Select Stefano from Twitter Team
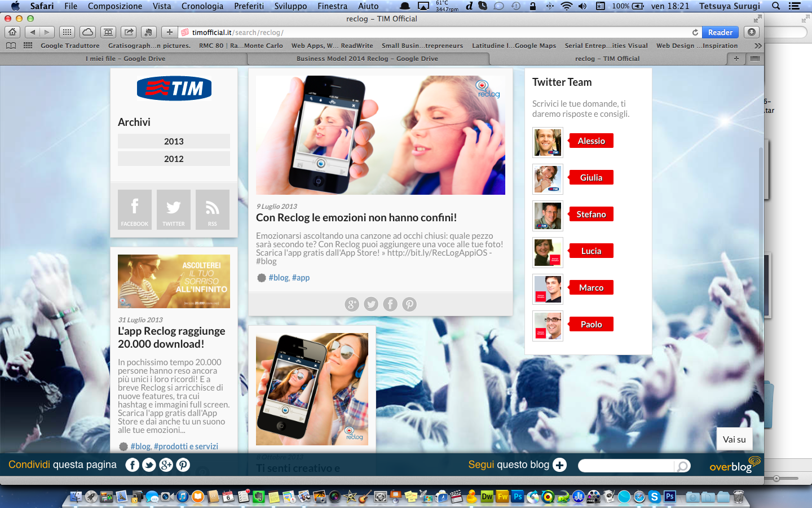 [x=591, y=214]
